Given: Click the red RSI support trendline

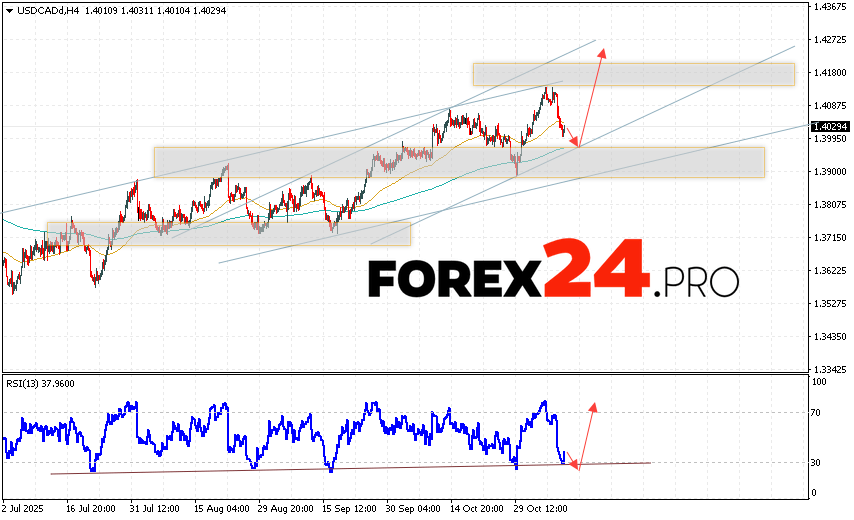Looking at the screenshot, I should [x=350, y=467].
